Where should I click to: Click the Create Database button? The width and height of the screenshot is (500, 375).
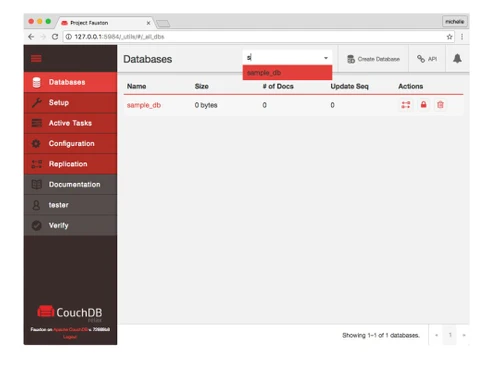tap(373, 59)
